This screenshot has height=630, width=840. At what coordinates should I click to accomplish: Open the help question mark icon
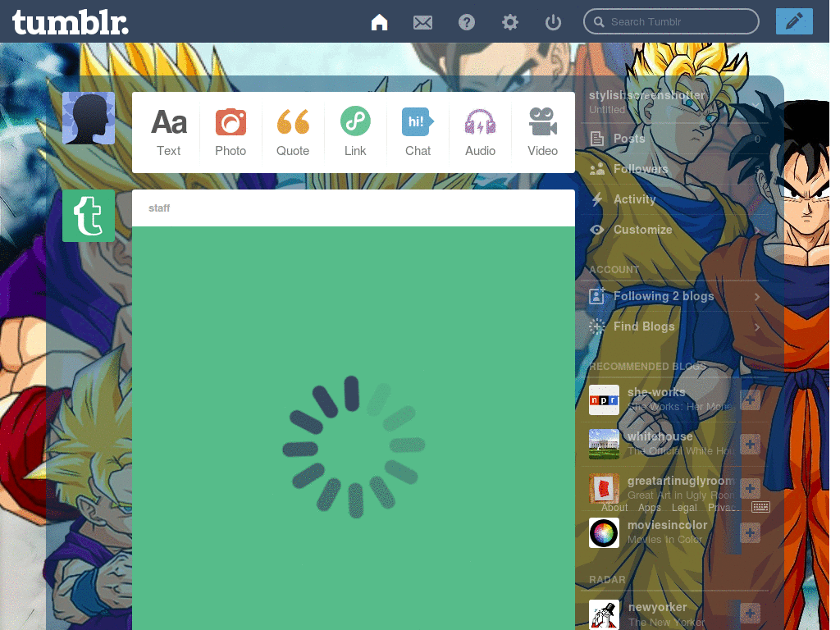[x=467, y=22]
